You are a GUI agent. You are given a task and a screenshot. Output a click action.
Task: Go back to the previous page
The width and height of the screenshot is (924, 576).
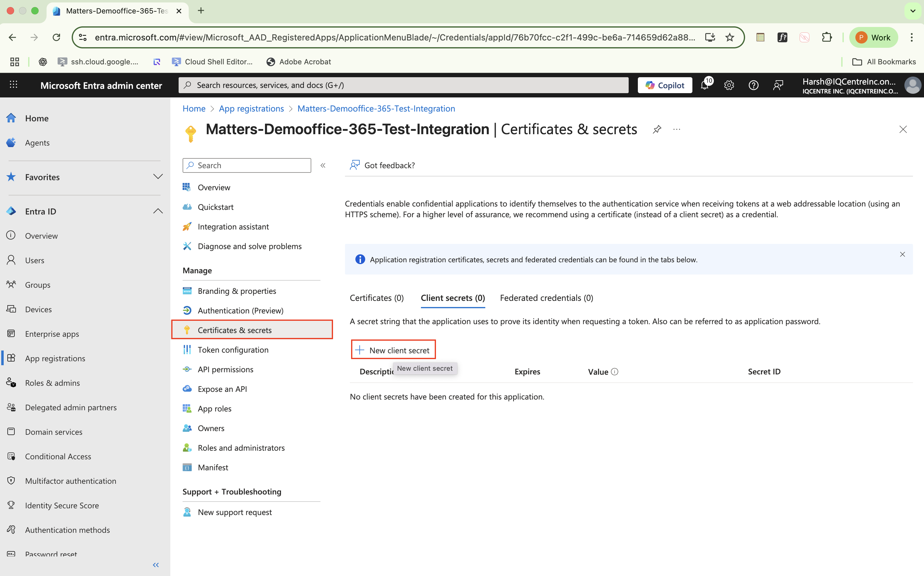point(12,37)
